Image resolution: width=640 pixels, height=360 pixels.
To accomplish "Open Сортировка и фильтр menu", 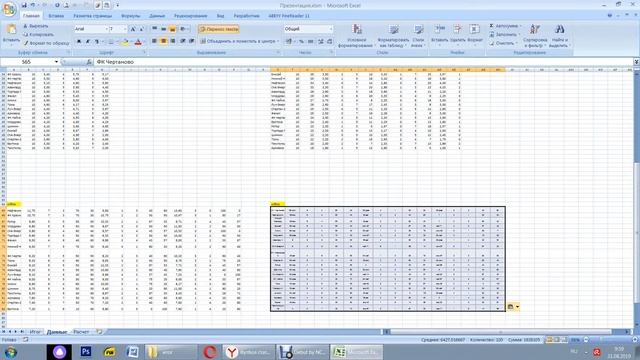I will point(535,36).
